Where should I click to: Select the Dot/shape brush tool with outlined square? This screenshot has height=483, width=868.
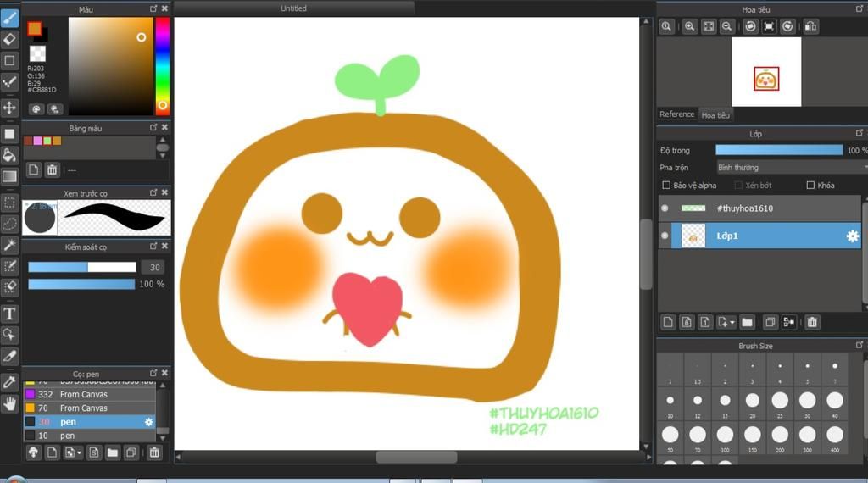[9, 61]
